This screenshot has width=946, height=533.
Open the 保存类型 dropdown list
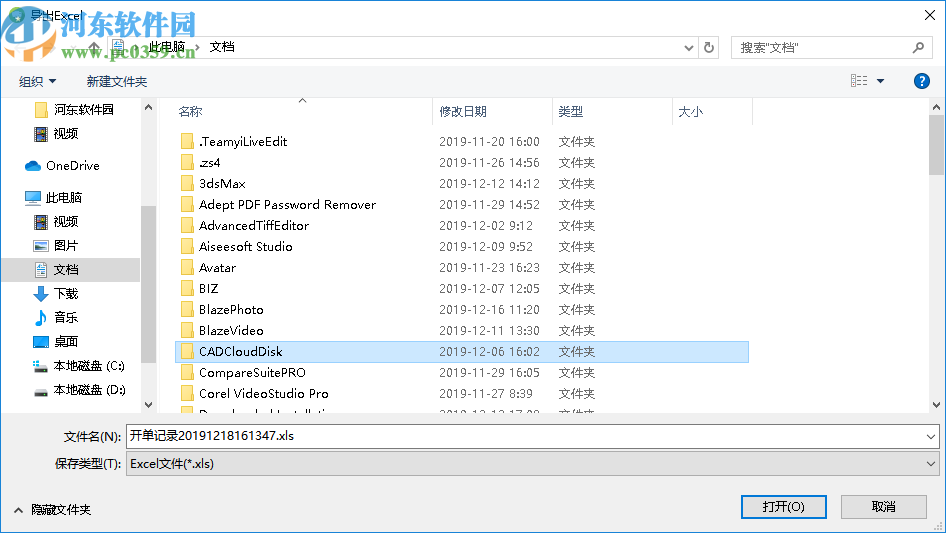[x=930, y=464]
